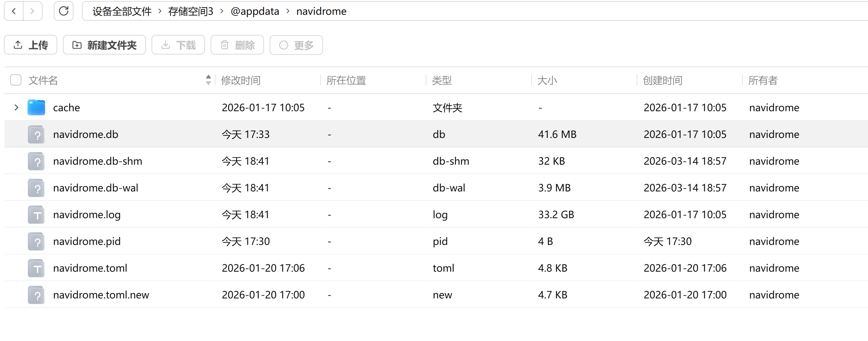Click the refresh icon to reload folder
Image resolution: width=868 pixels, height=341 pixels.
point(64,11)
